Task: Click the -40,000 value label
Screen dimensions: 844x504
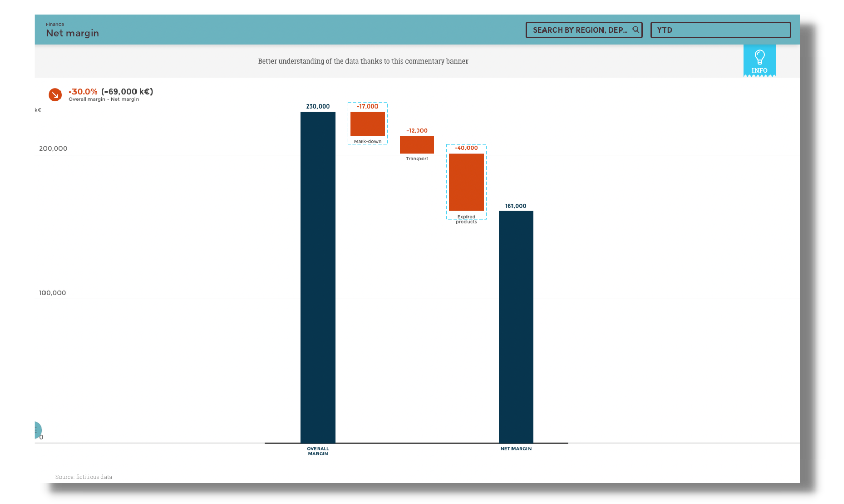Action: click(466, 148)
